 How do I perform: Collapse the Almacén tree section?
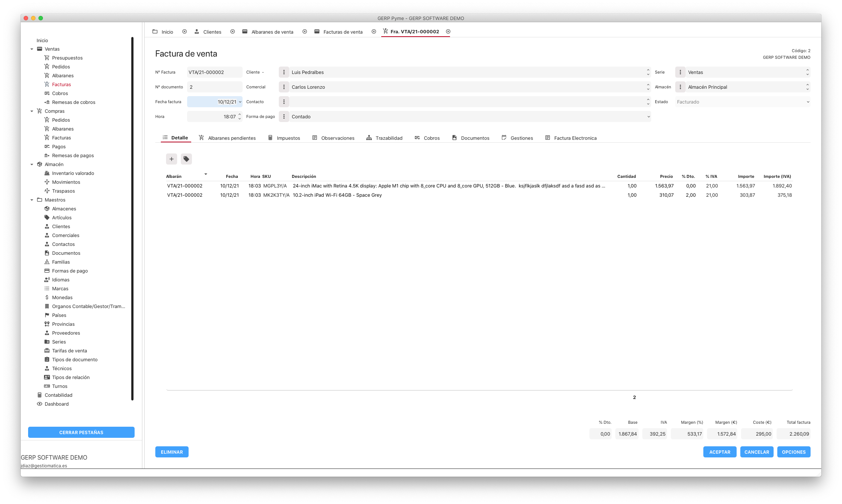(x=32, y=165)
